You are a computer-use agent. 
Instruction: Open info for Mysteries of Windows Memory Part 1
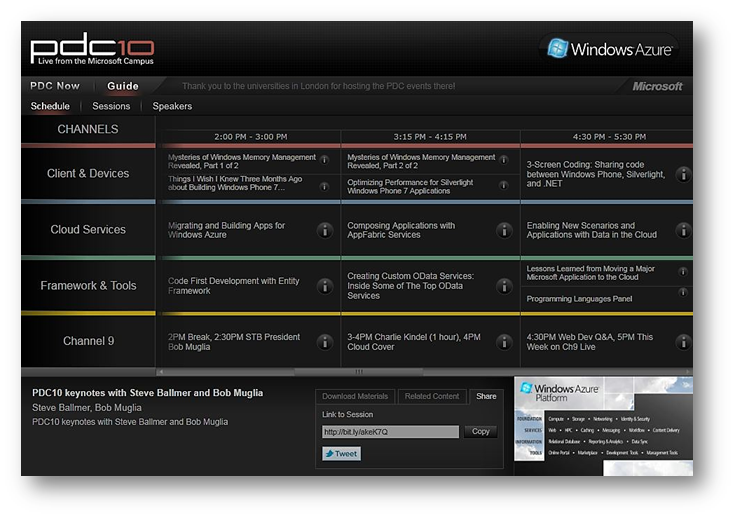point(324,160)
